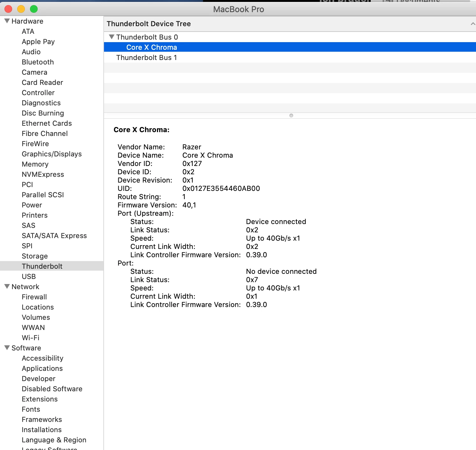Select Wi-Fi under Network
Viewport: 476px width, 450px height.
tap(31, 338)
